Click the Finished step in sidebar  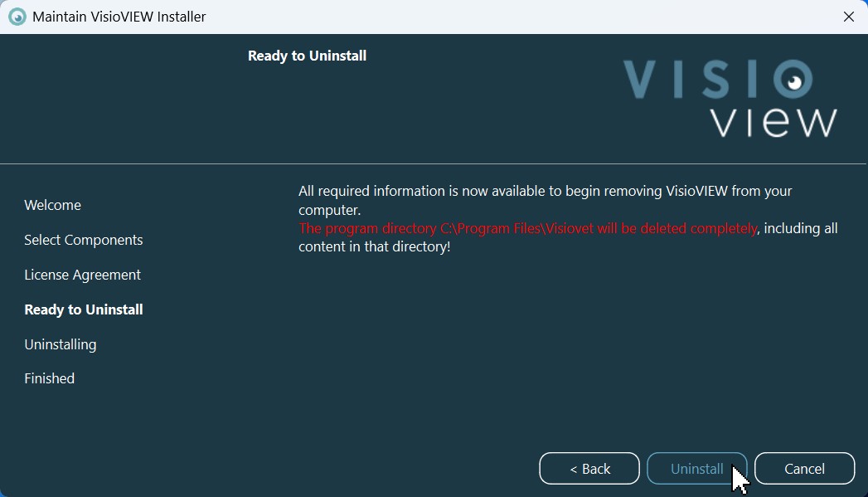point(50,378)
